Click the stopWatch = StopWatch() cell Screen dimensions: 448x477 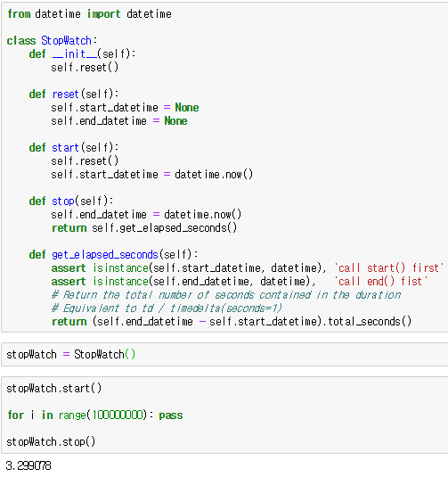click(x=224, y=354)
